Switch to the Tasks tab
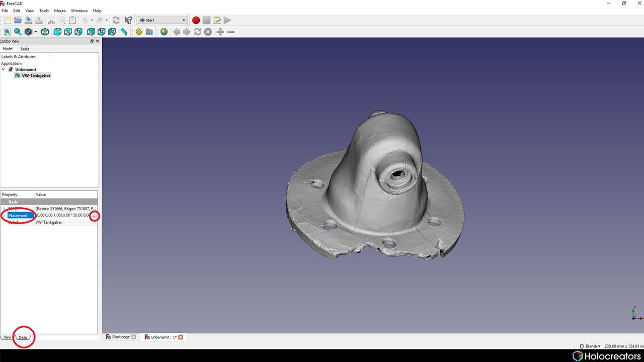Viewport: 644px width, 362px height. click(25, 49)
